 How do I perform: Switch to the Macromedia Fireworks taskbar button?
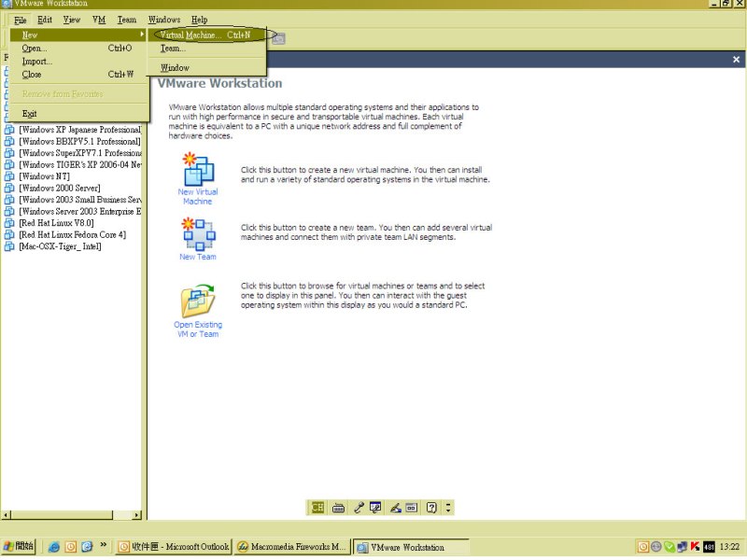[x=292, y=547]
